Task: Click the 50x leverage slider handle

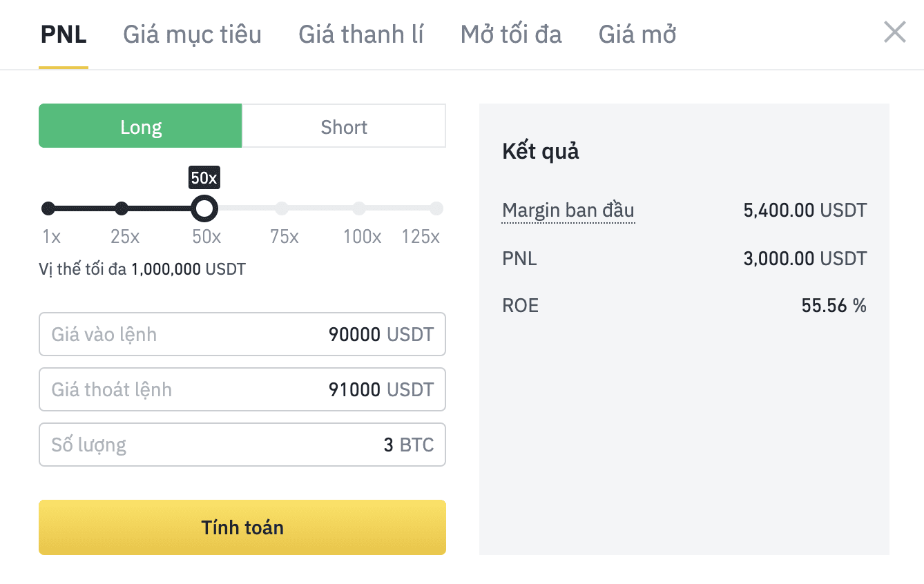Action: click(204, 208)
